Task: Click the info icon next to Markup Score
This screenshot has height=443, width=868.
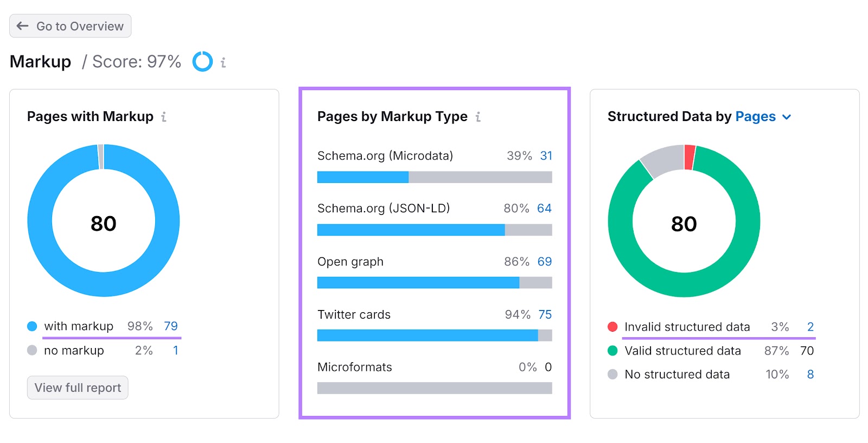Action: [x=223, y=62]
